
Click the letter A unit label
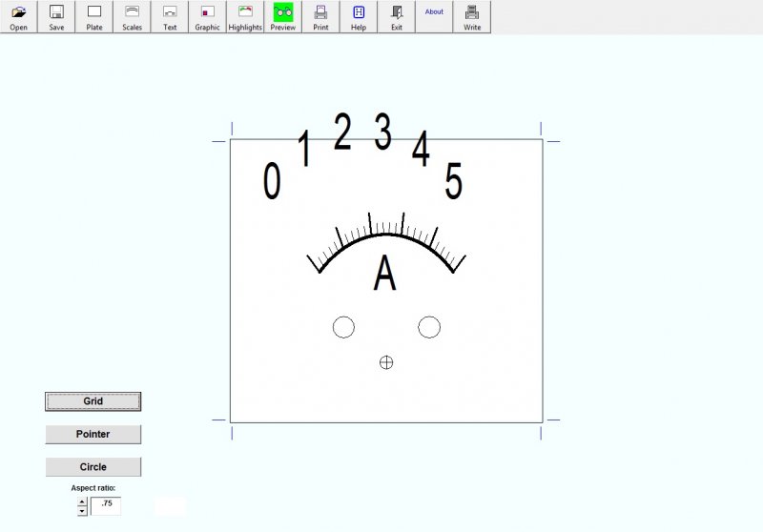(x=385, y=273)
